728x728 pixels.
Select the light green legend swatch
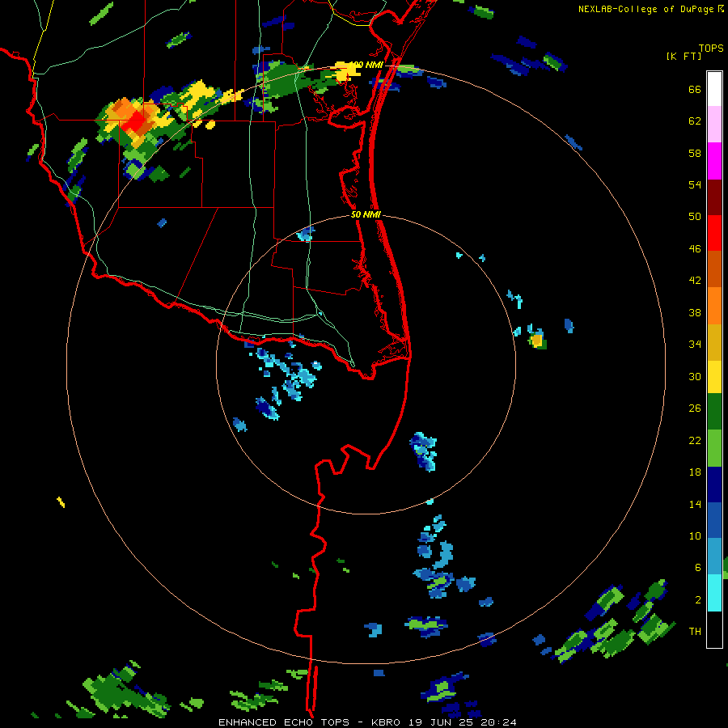point(714,448)
